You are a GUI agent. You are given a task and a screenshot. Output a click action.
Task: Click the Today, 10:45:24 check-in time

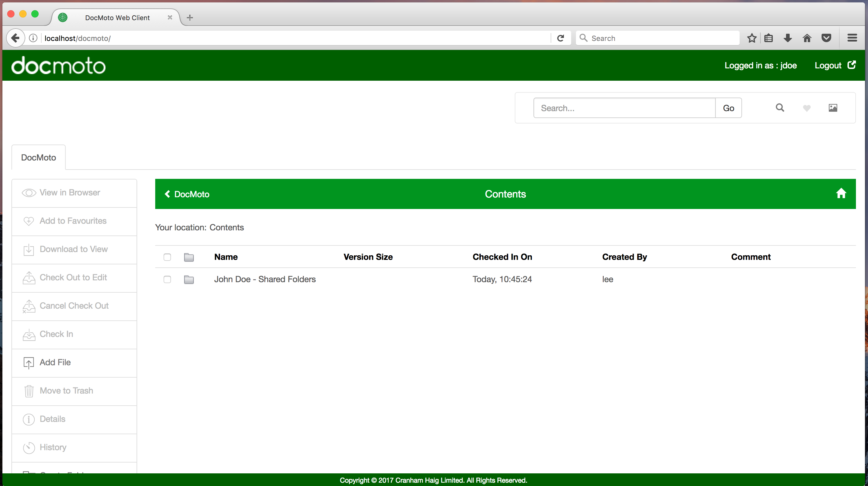pyautogui.click(x=502, y=279)
